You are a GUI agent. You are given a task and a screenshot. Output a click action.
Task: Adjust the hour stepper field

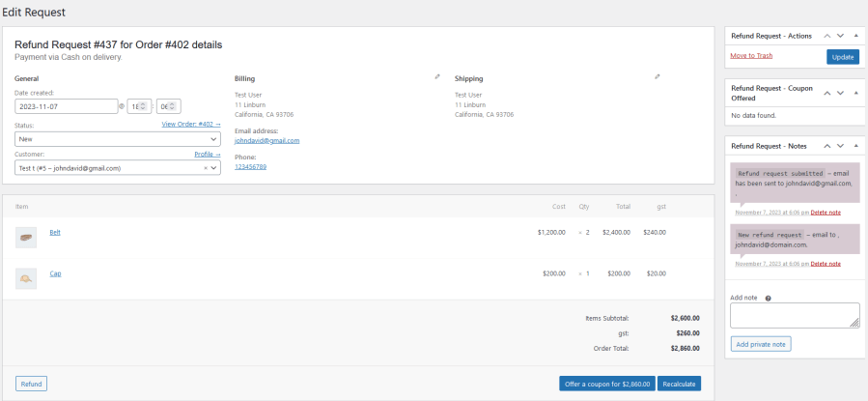point(139,106)
